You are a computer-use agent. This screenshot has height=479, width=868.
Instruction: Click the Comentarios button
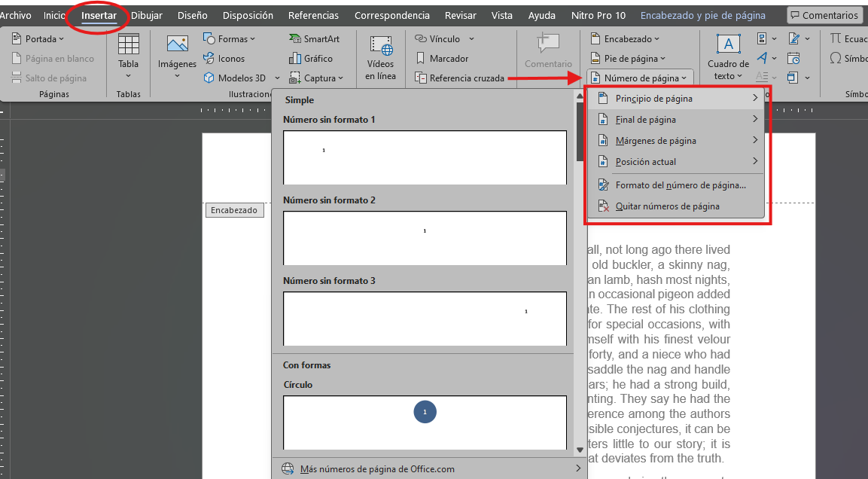pyautogui.click(x=824, y=16)
